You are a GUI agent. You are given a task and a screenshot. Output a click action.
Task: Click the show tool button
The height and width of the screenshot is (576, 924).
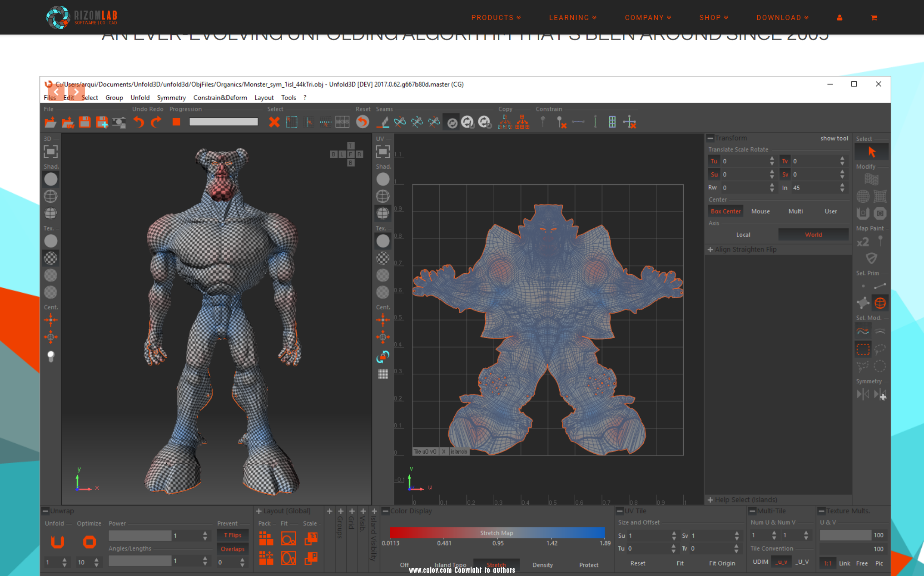tap(834, 138)
